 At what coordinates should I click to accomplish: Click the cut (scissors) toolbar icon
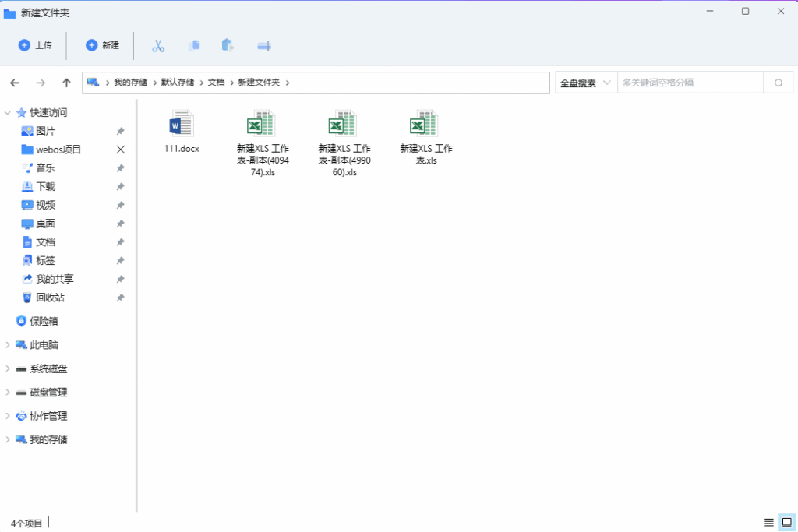click(158, 46)
